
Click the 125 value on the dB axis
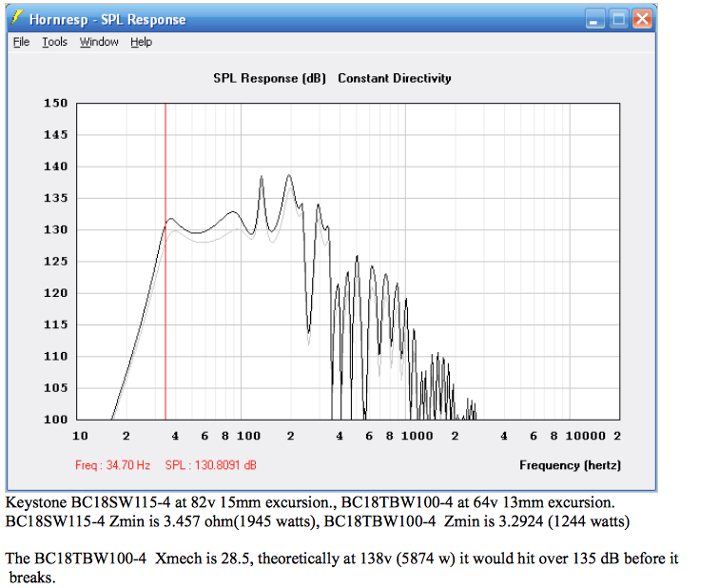55,262
